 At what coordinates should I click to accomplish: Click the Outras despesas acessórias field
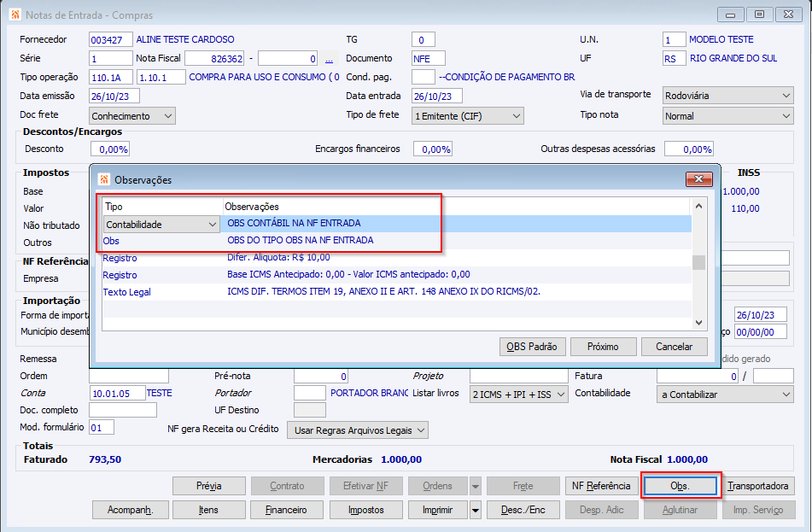(x=689, y=149)
